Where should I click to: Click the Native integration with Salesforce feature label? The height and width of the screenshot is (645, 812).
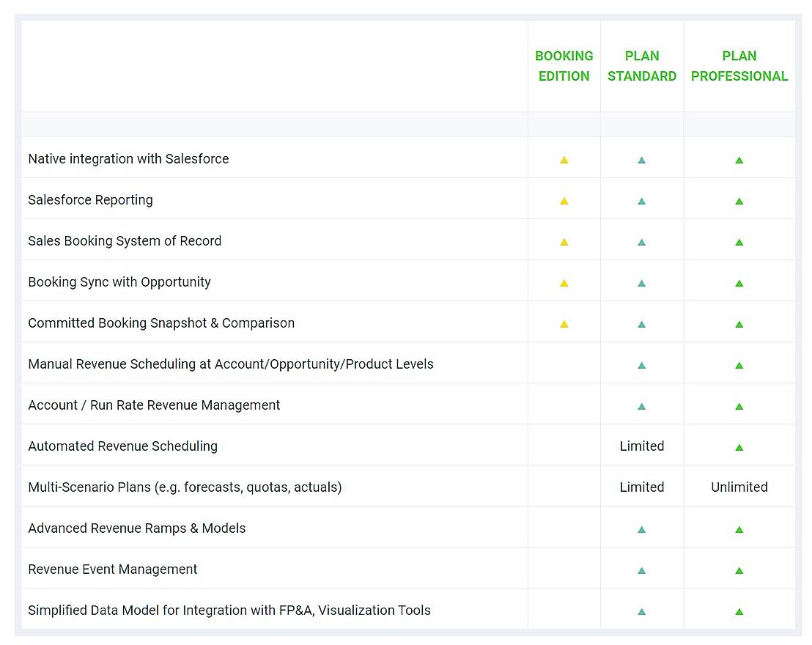(128, 159)
